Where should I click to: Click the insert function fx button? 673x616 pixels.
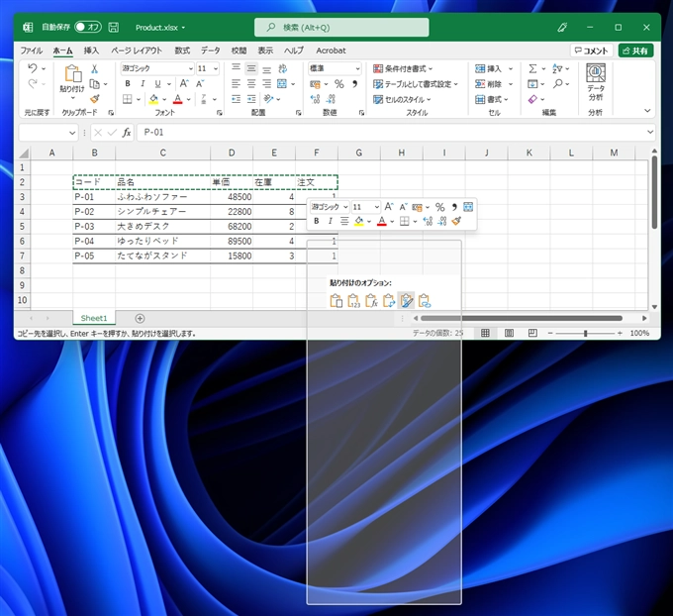pyautogui.click(x=127, y=133)
